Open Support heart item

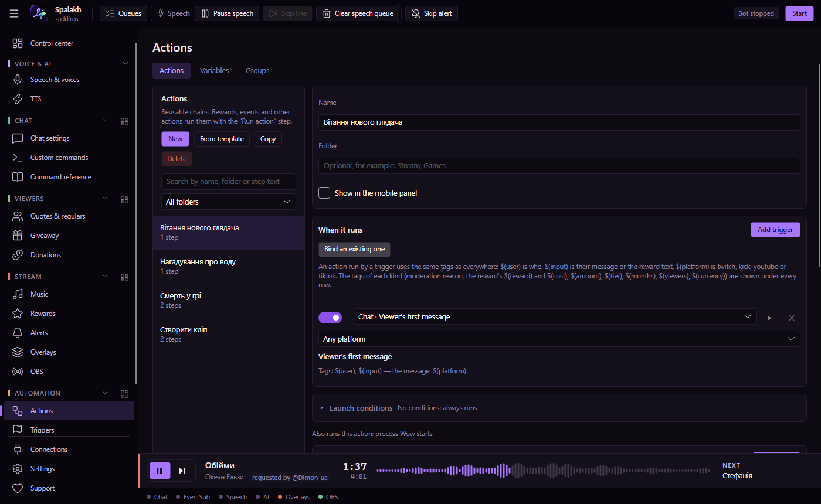pyautogui.click(x=69, y=488)
